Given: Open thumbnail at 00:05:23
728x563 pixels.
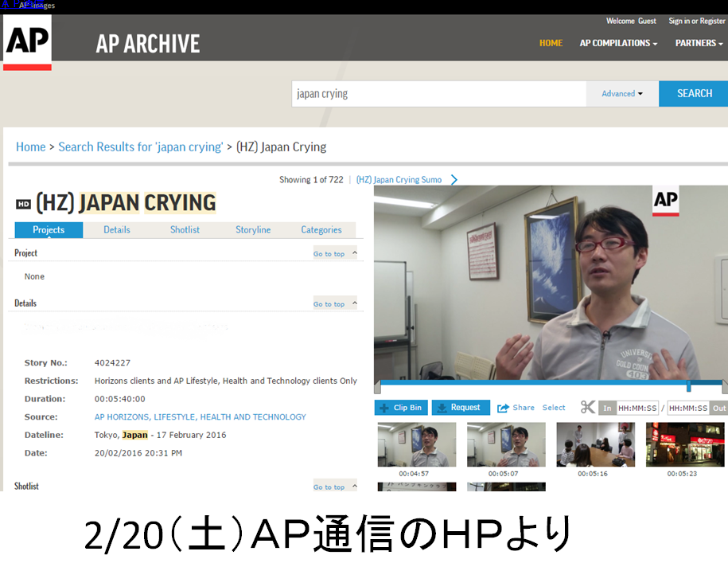Looking at the screenshot, I should [x=685, y=444].
